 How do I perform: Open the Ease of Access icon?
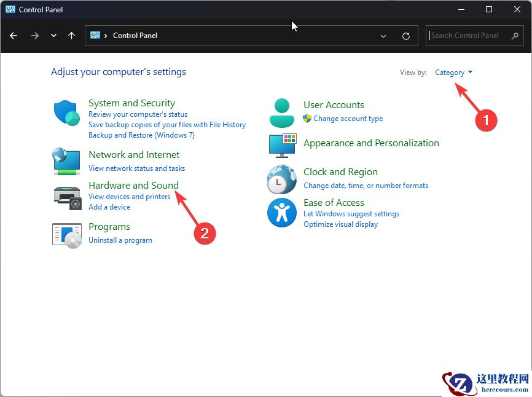tap(281, 213)
